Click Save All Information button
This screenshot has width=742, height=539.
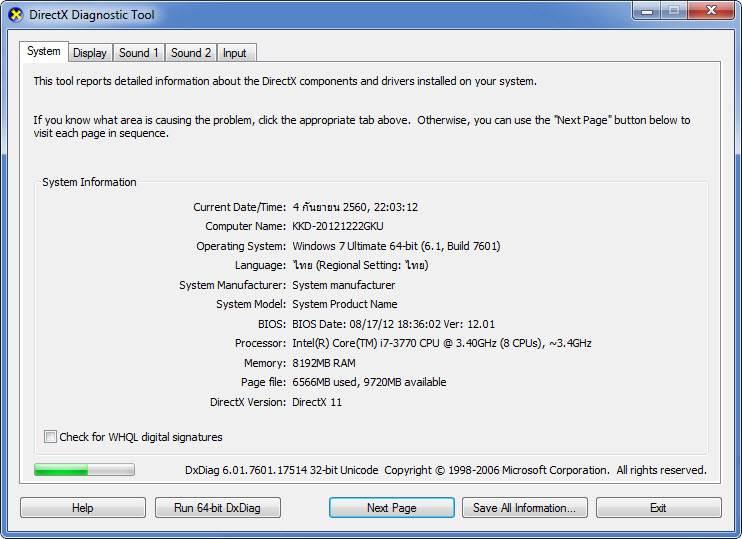[x=525, y=508]
